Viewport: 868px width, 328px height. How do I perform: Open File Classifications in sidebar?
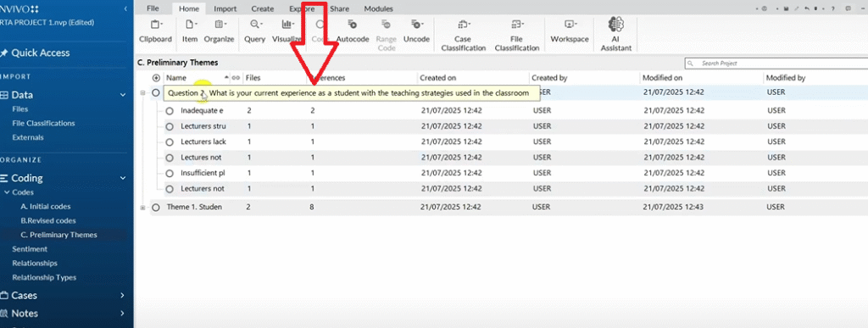pyautogui.click(x=43, y=124)
